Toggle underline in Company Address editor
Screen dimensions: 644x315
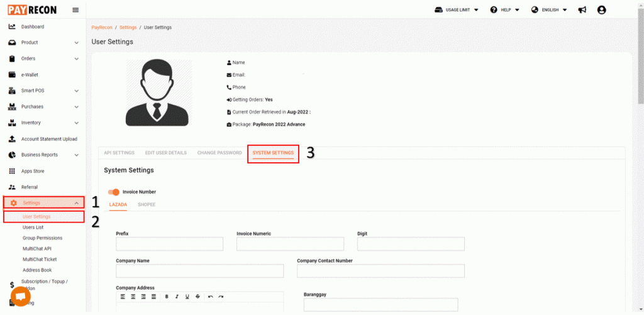(x=187, y=297)
